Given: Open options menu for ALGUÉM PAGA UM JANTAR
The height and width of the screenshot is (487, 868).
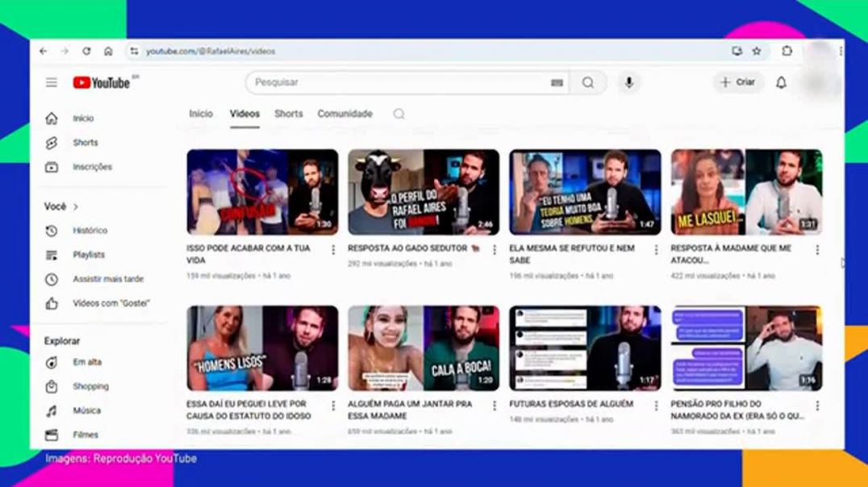Looking at the screenshot, I should 495,406.
